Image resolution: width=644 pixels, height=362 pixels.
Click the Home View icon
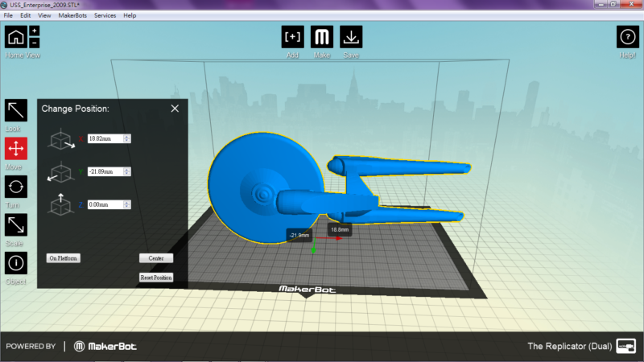click(x=16, y=37)
